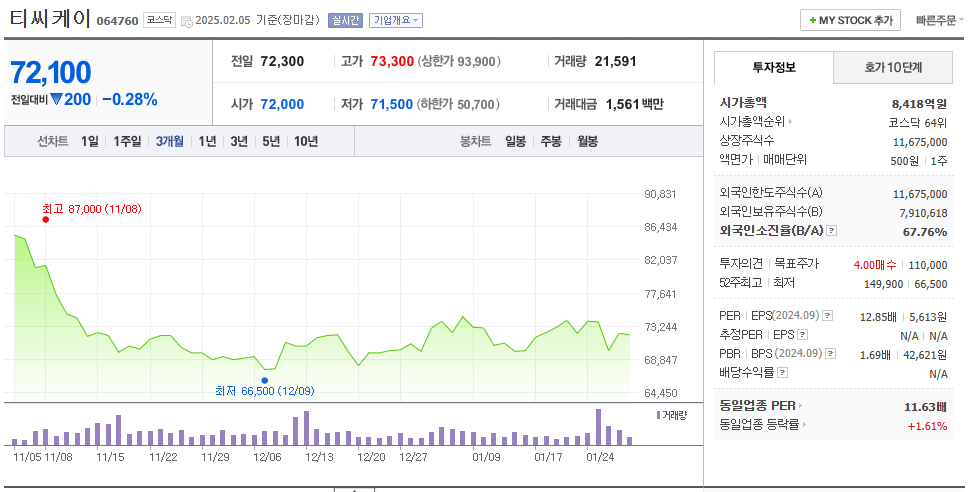Screen dimensions: 969x492
Task: Click the target price 110,000
Action: 928,265
